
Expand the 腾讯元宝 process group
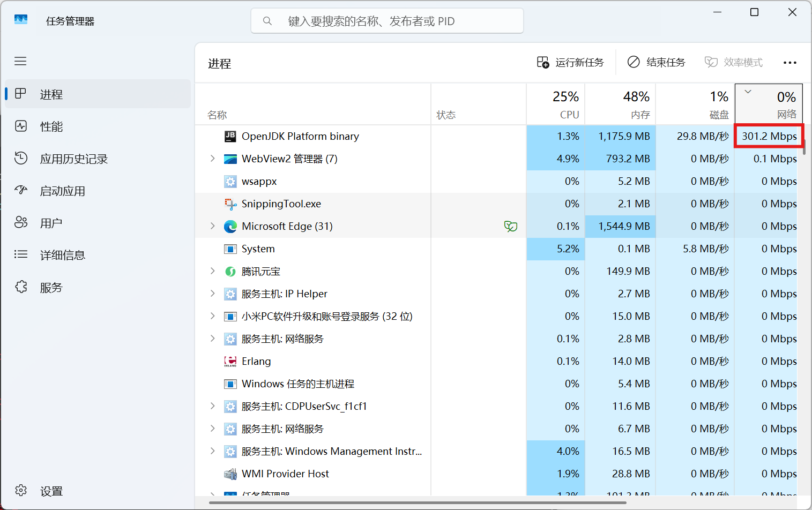(x=213, y=271)
